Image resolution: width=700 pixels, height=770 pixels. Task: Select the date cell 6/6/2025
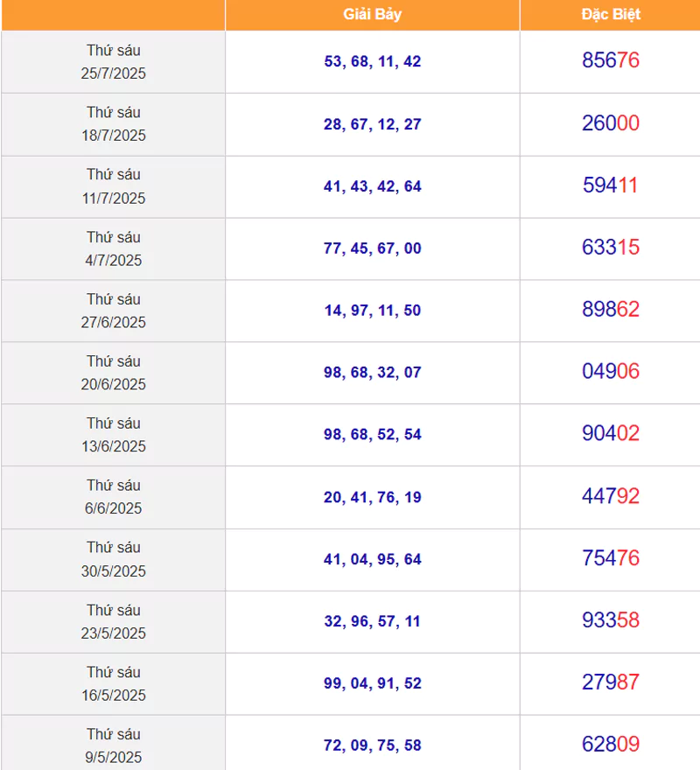pos(114,498)
